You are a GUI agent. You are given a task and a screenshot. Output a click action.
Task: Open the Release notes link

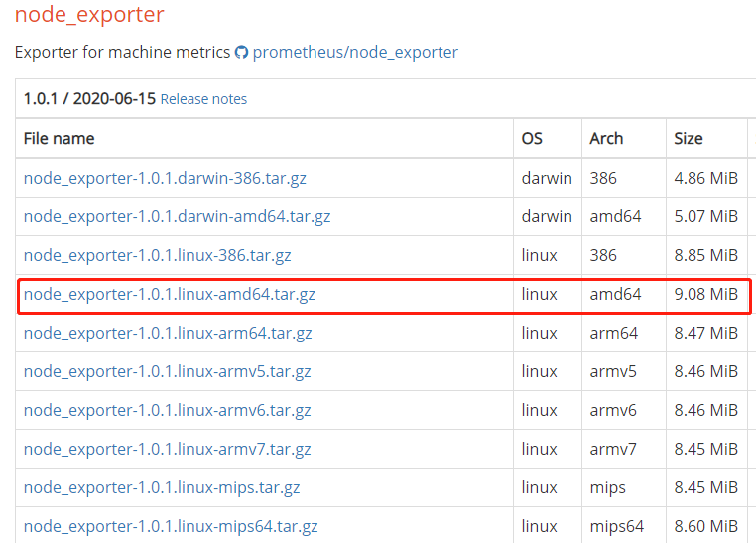click(203, 99)
